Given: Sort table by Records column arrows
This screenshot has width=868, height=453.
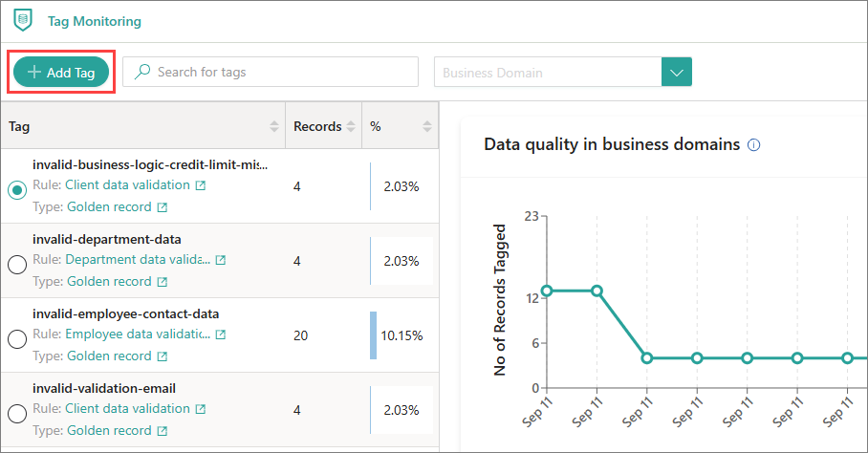Looking at the screenshot, I should click(351, 126).
